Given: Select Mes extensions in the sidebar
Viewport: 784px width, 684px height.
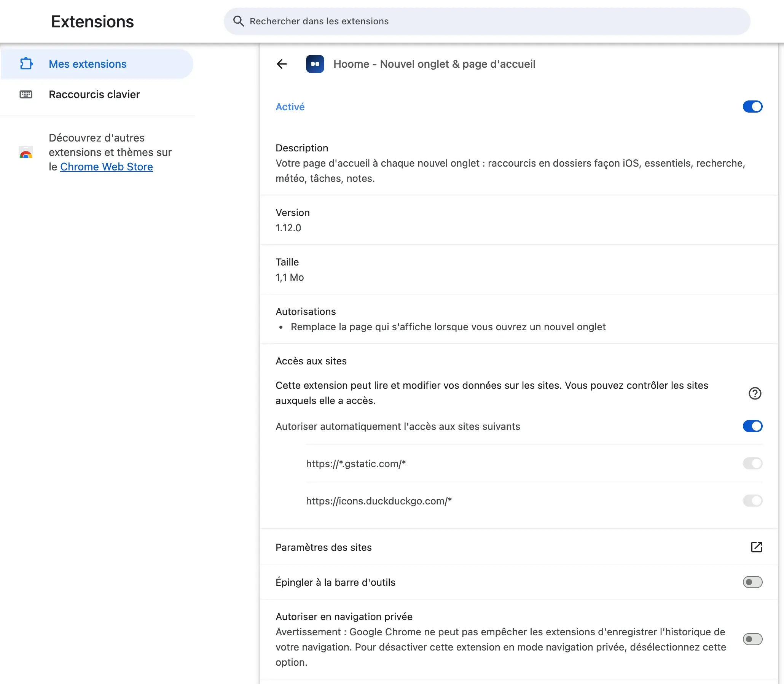Looking at the screenshot, I should pyautogui.click(x=97, y=64).
